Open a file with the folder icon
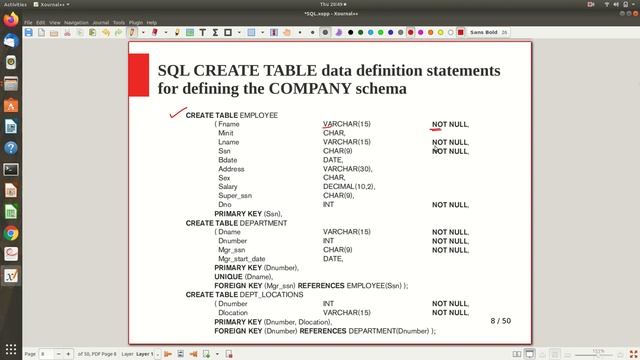The width and height of the screenshot is (640, 360). click(54, 32)
